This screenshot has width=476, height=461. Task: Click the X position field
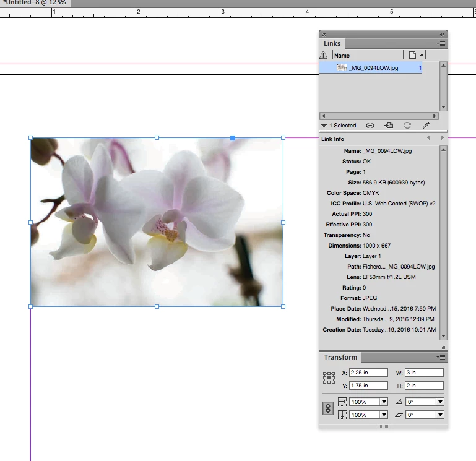pos(368,373)
